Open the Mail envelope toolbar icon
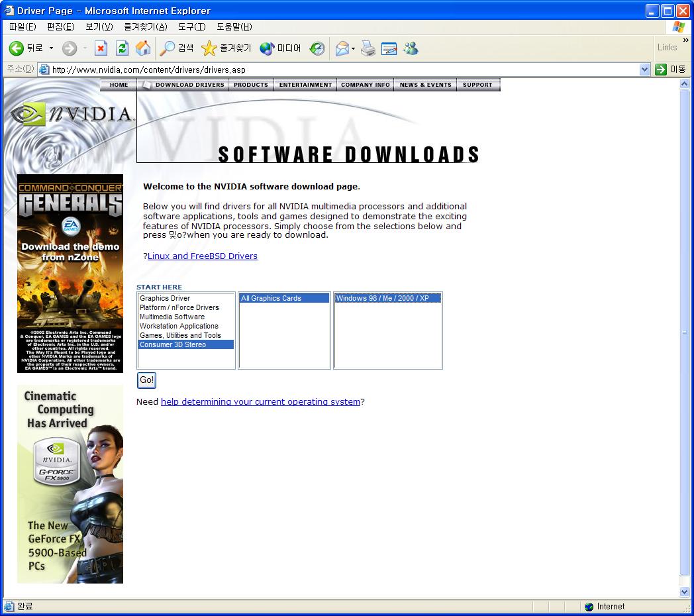The height and width of the screenshot is (616, 694). click(x=342, y=48)
